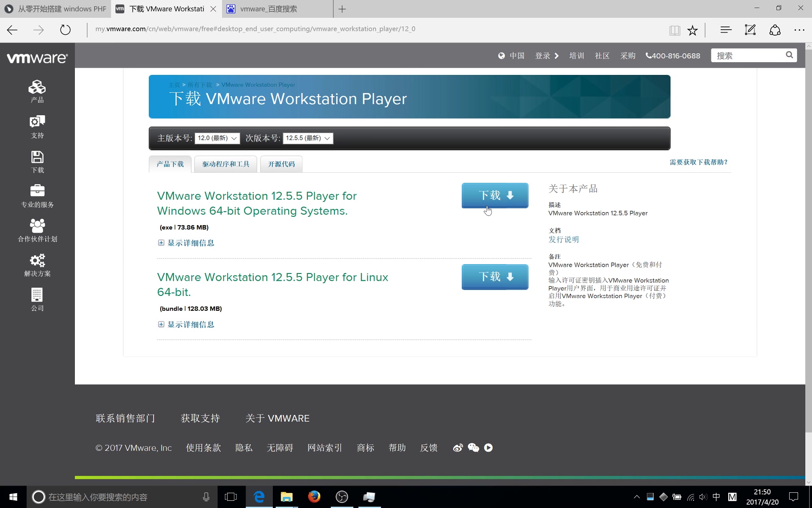The image size is (812, 508).
Task: Open the 合作伙伴计划 partners icon
Action: click(37, 226)
